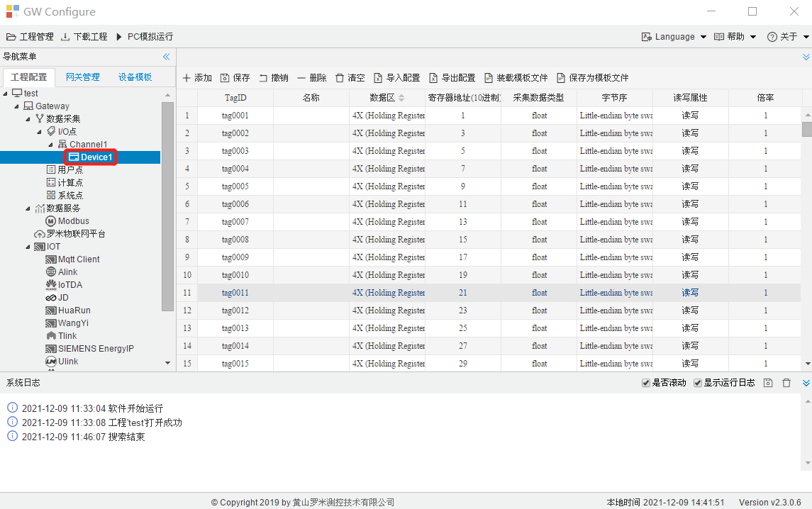Toggle the 是否滚动 checkbox
The image size is (812, 509).
pos(646,384)
